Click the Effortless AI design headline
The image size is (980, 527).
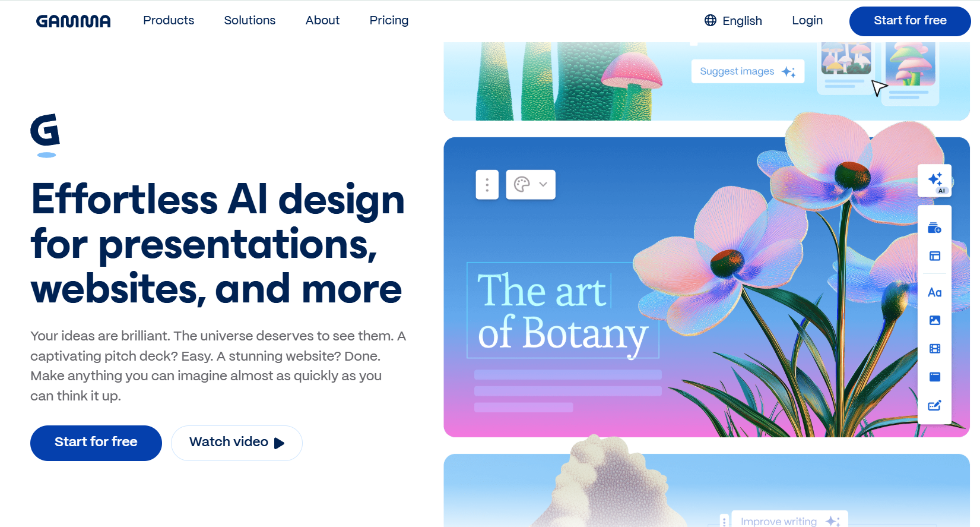coord(218,244)
